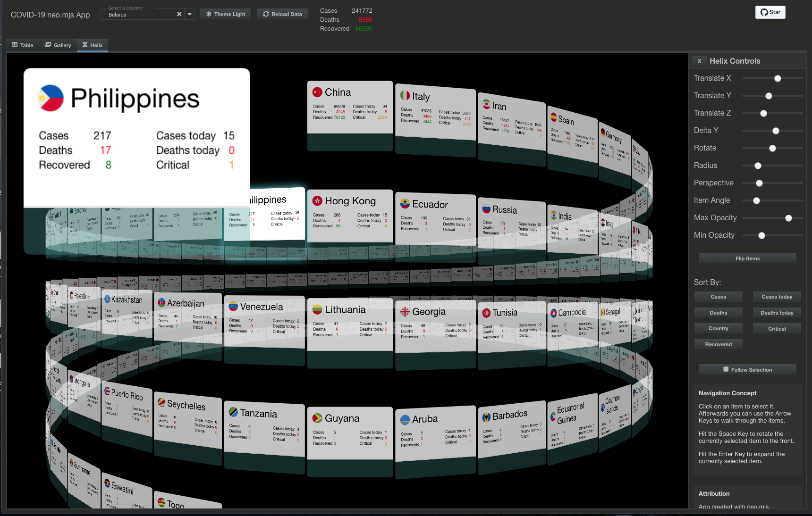
Task: Click the Venezuela flag icon
Action: pyautogui.click(x=233, y=307)
